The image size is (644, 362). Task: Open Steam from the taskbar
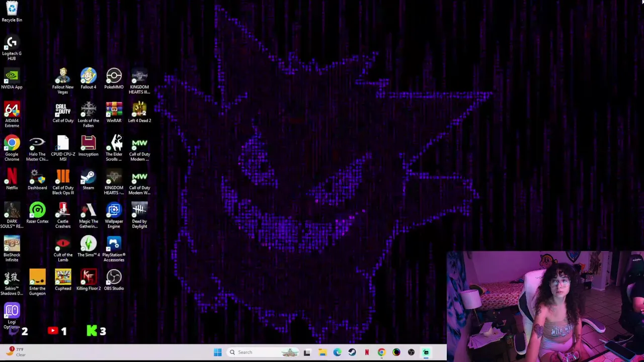coord(352,352)
